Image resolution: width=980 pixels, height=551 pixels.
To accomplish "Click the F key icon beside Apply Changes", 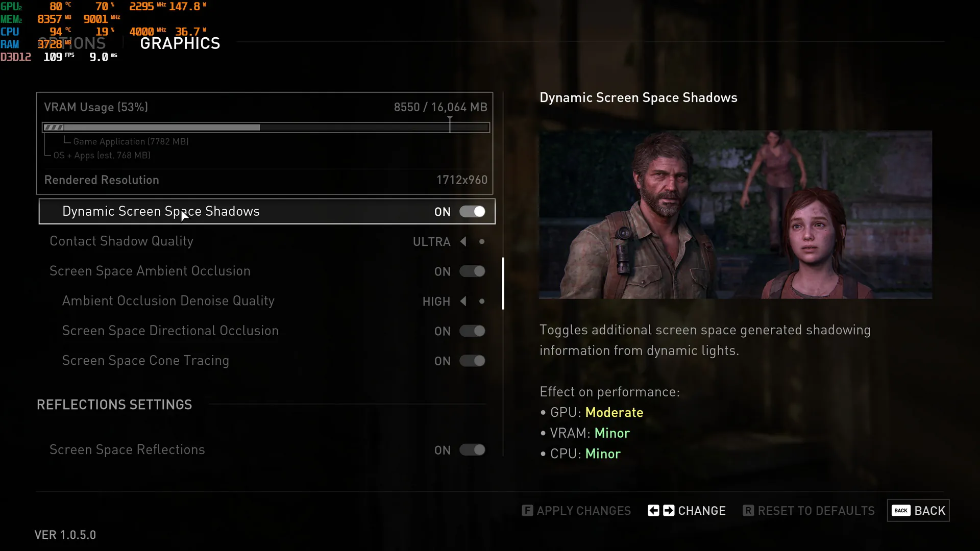I will pyautogui.click(x=527, y=511).
